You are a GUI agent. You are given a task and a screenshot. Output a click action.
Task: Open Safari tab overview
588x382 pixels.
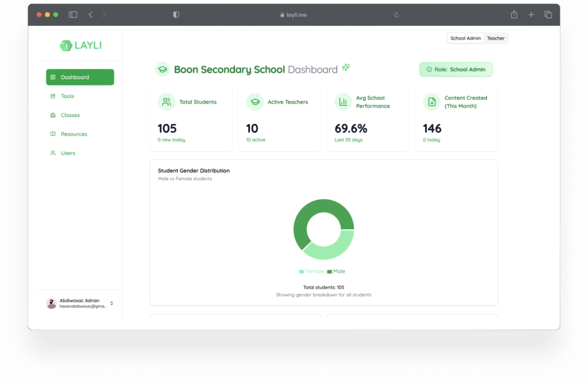(x=548, y=15)
